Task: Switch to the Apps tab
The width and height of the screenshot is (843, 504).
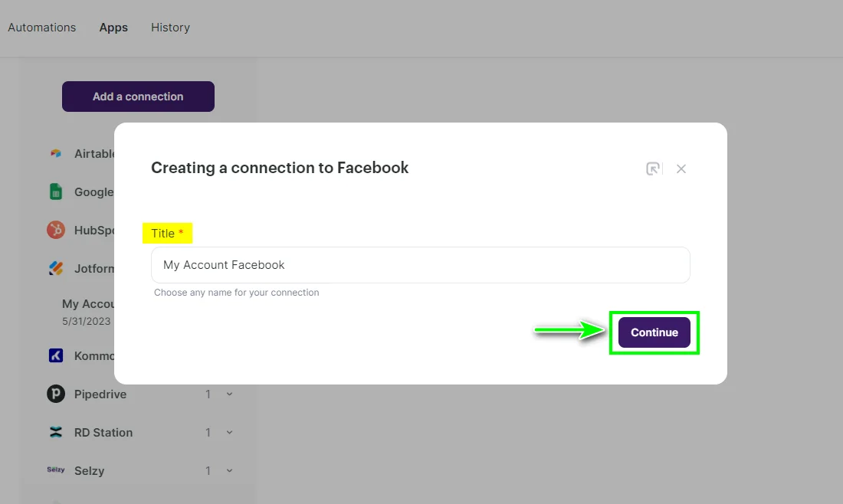Action: pos(113,27)
